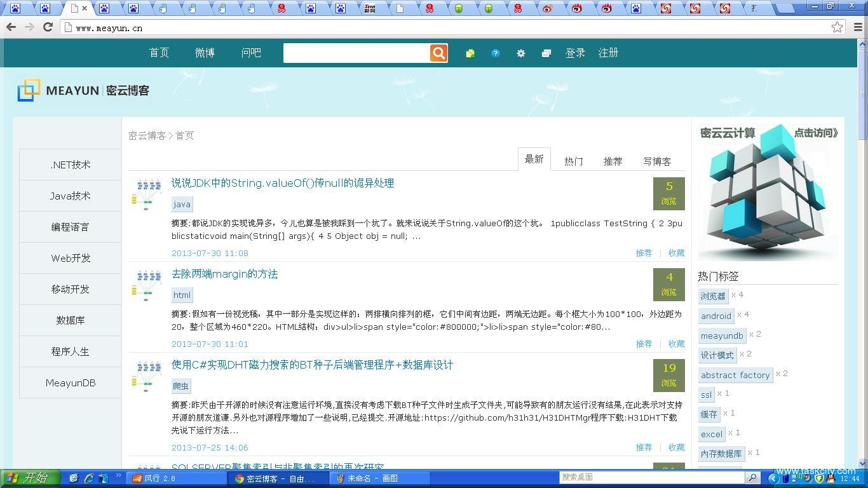Bookmark page with the star icon
This screenshot has height=488, width=868.
tap(837, 27)
